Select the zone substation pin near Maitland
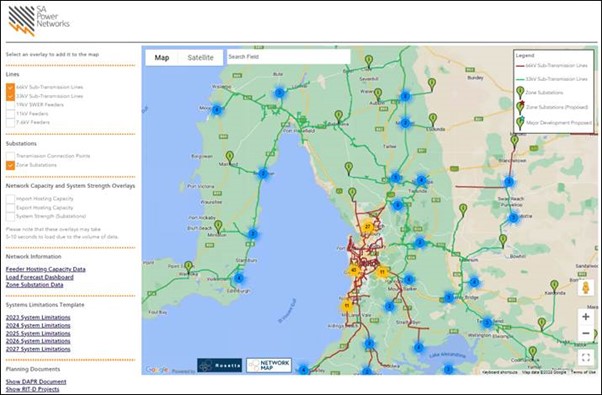 [x=230, y=157]
